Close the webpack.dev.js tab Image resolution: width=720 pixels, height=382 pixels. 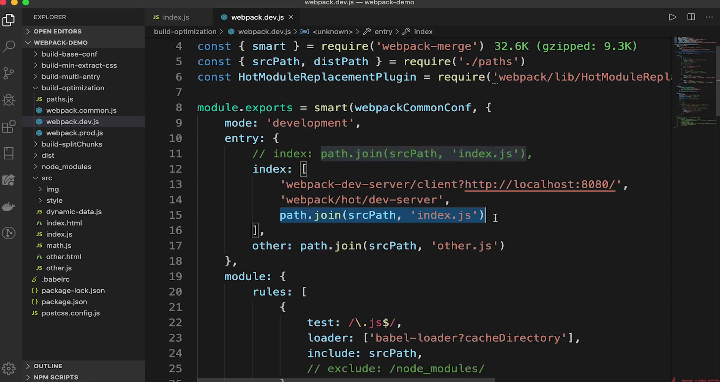(x=291, y=17)
